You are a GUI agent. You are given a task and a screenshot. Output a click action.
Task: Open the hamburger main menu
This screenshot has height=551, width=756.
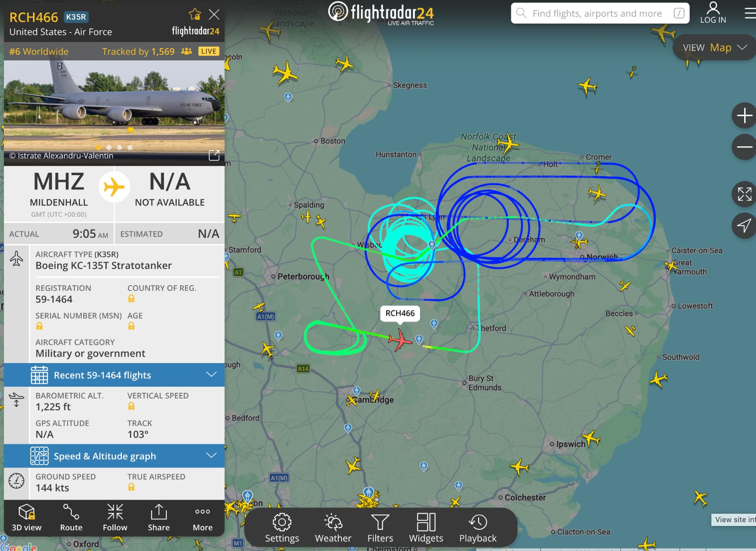click(x=750, y=13)
